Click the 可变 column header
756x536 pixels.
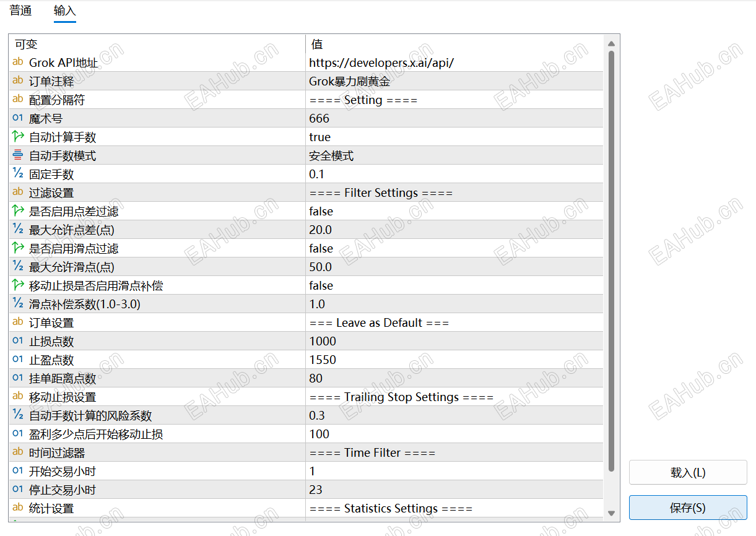(x=157, y=44)
